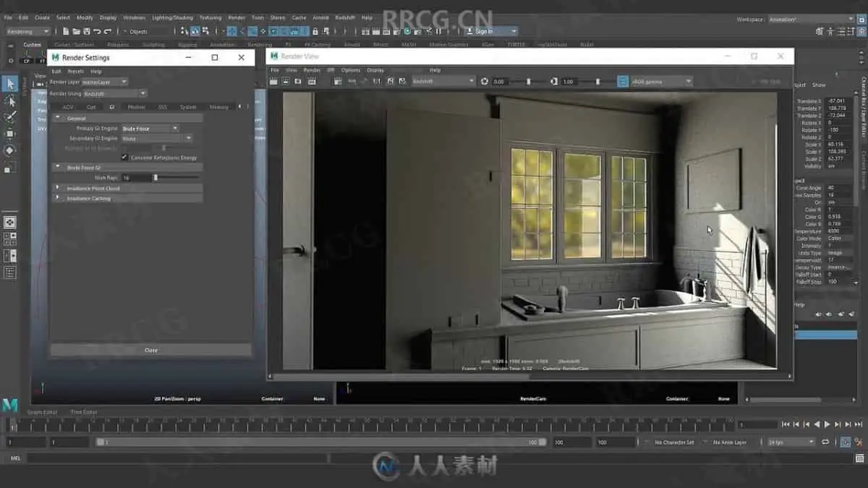Image resolution: width=868 pixels, height=488 pixels.
Task: Open the Options menu in Render View
Action: (350, 70)
